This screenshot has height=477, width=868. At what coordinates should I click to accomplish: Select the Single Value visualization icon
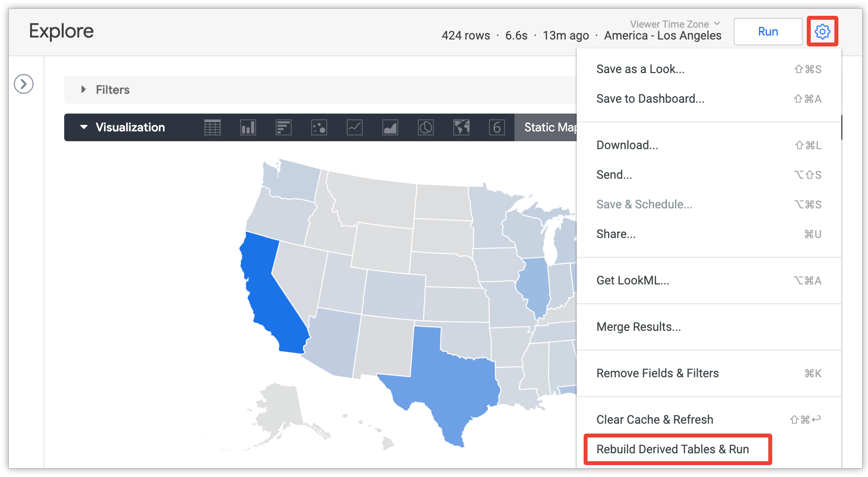(497, 127)
